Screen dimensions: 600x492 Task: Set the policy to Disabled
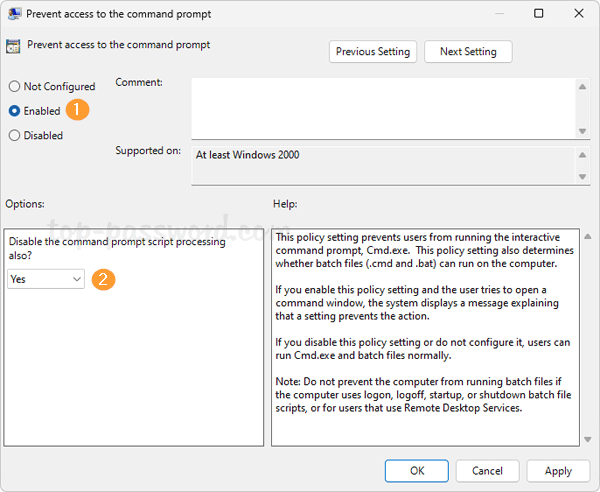pyautogui.click(x=15, y=135)
